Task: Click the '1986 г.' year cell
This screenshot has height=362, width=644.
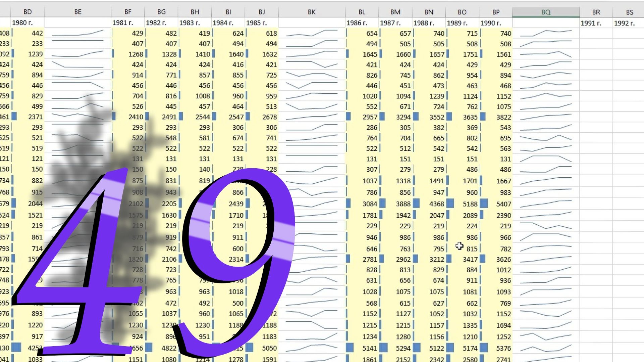Action: click(362, 23)
